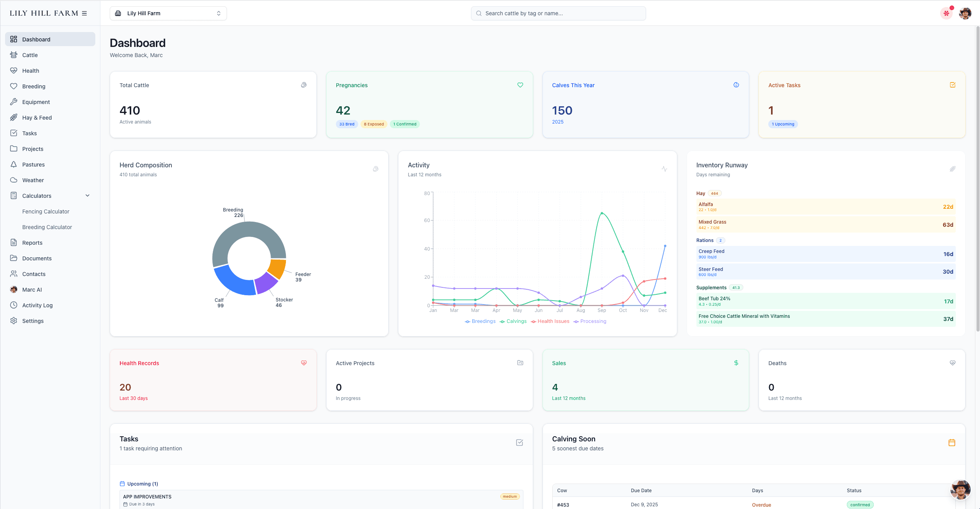The width and height of the screenshot is (980, 509).
Task: Open your profile avatar in top right
Action: (x=965, y=13)
